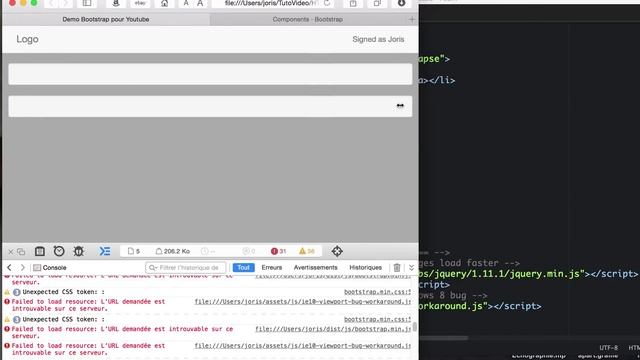Go to the Safari home page icon
Viewport: 640px width, 360px height.
[164, 3]
